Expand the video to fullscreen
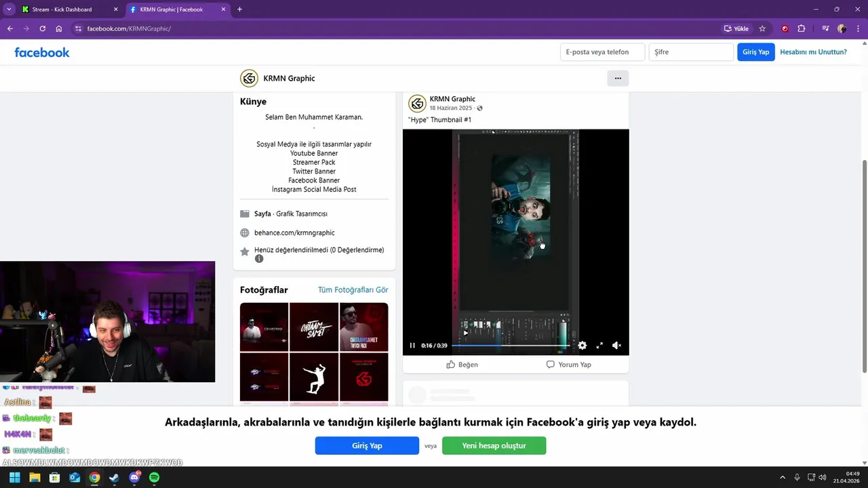Viewport: 868px width, 488px height. point(599,346)
